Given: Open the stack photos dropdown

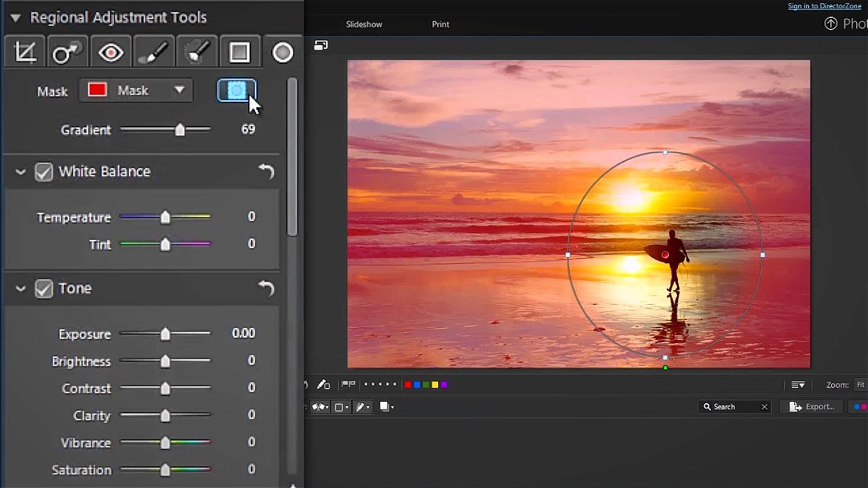Looking at the screenshot, I should (387, 407).
